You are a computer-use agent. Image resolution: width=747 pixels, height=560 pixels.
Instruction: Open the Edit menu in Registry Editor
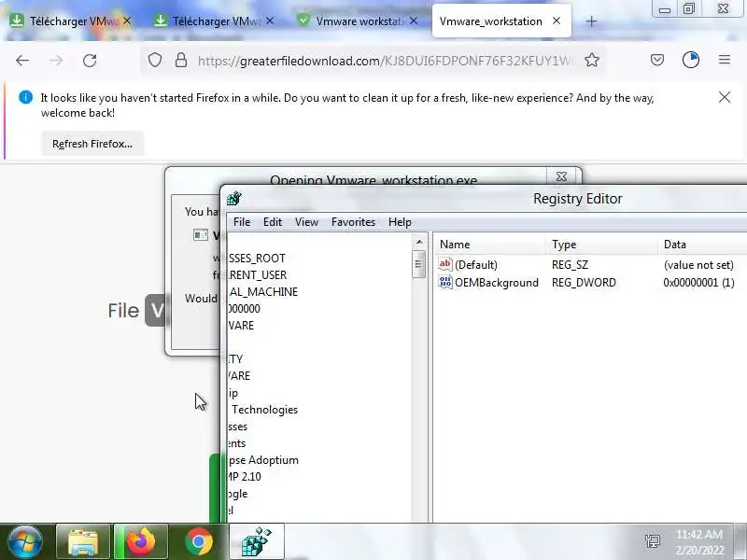pyautogui.click(x=273, y=222)
